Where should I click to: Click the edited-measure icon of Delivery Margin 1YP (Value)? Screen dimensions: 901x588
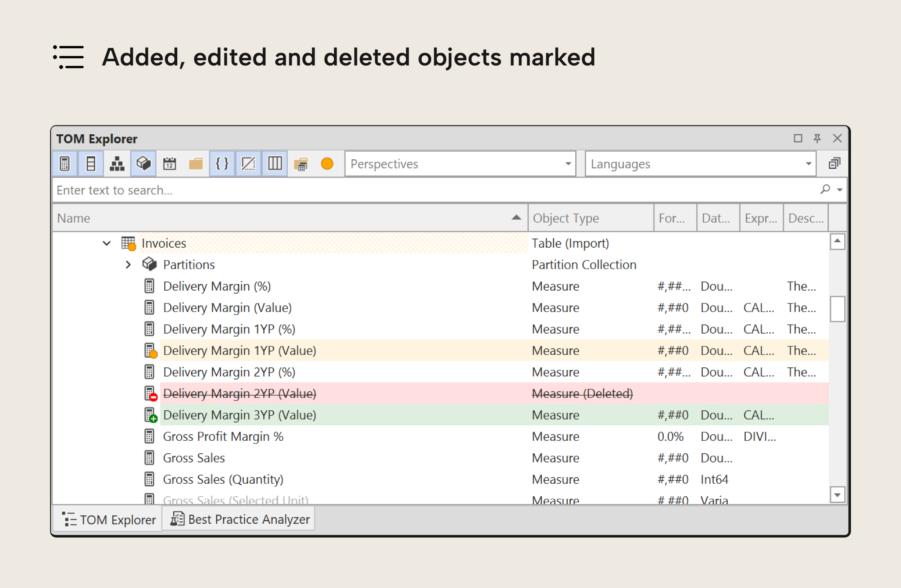[151, 351]
